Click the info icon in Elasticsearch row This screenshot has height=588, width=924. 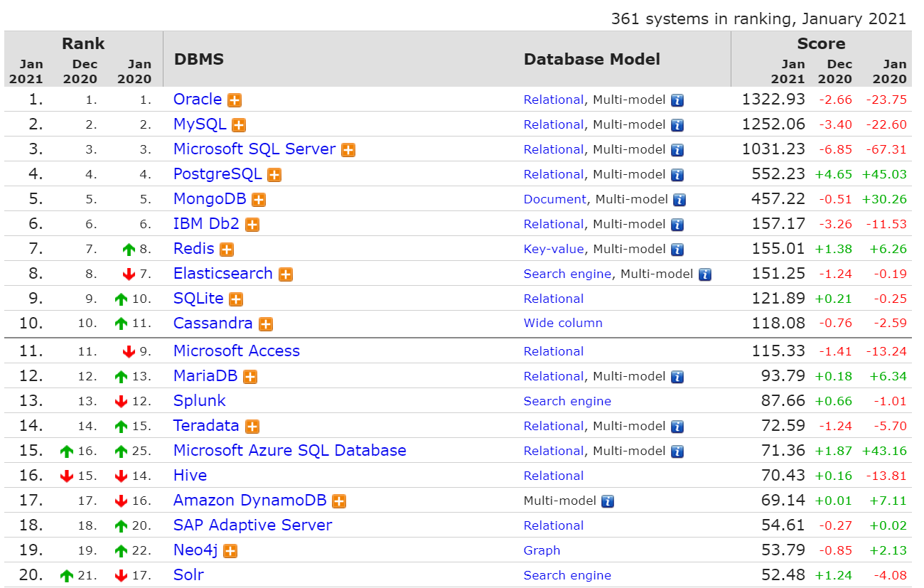704,274
